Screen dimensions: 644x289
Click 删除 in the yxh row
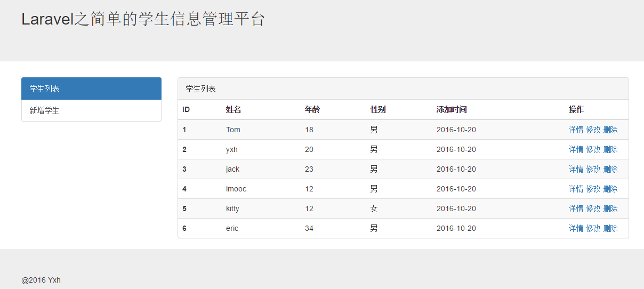coord(610,149)
